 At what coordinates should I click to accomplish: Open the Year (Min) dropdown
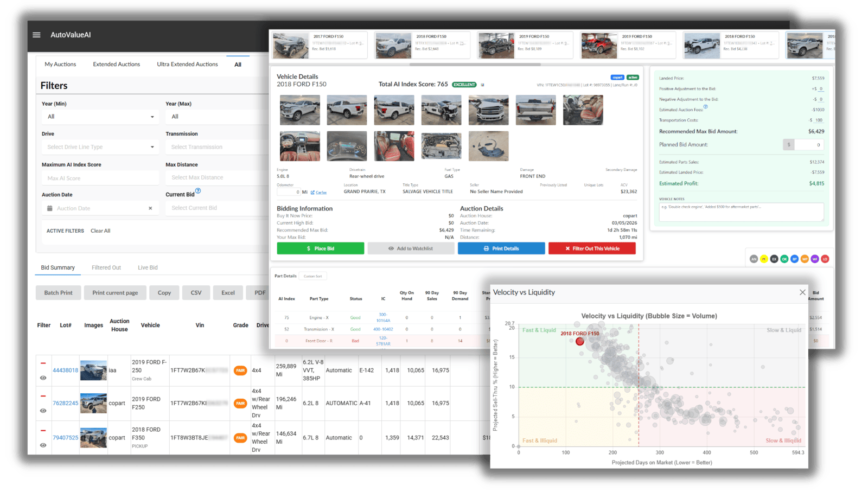100,117
